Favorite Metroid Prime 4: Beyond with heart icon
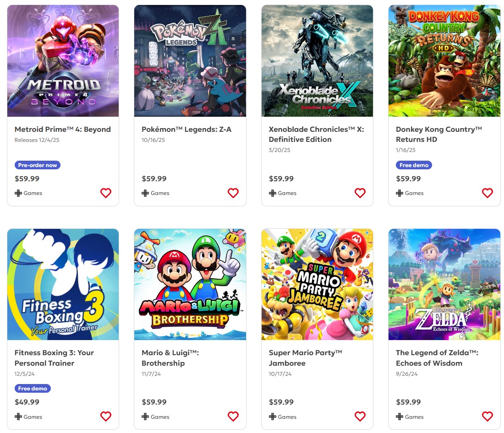Screen dimensions: 504x433 click(106, 193)
